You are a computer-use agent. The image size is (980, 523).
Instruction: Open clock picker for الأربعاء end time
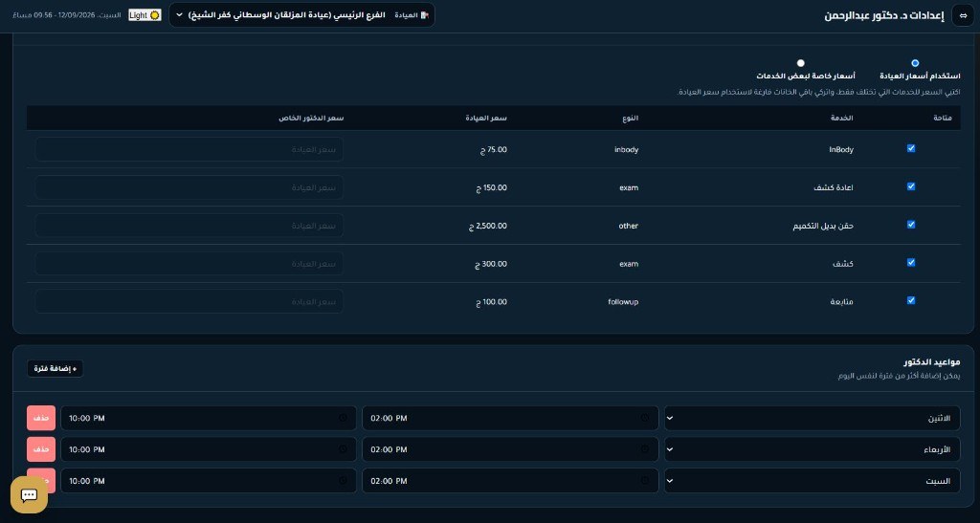pyautogui.click(x=343, y=449)
